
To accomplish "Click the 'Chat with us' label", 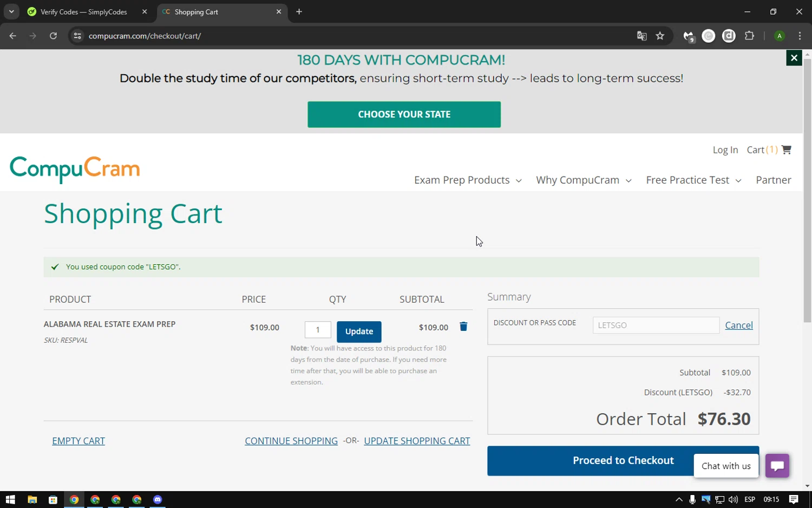I will pyautogui.click(x=726, y=466).
